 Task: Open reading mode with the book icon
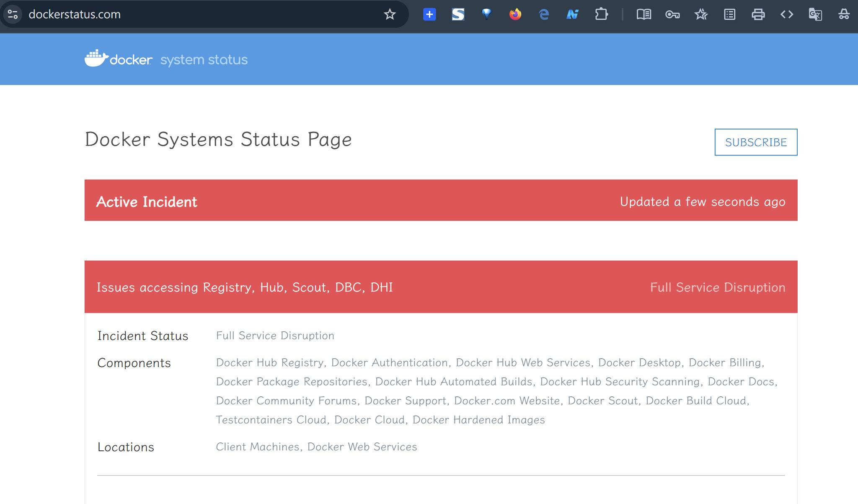644,14
